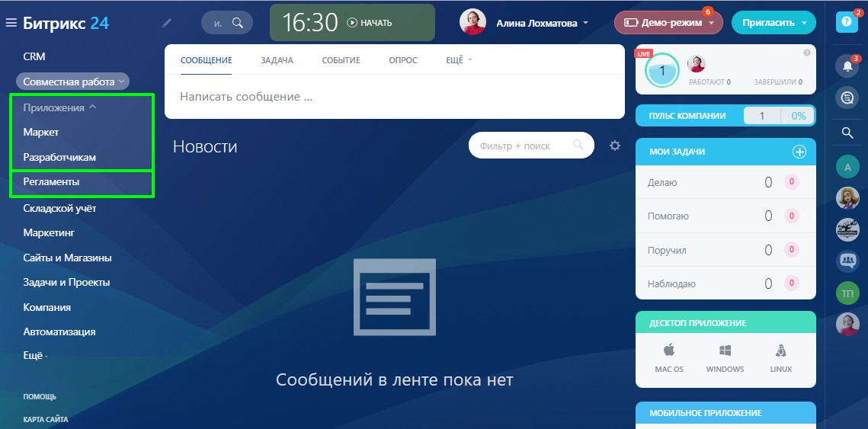868x429 pixels.
Task: Open Регламенты in the left menu
Action: pyautogui.click(x=52, y=181)
